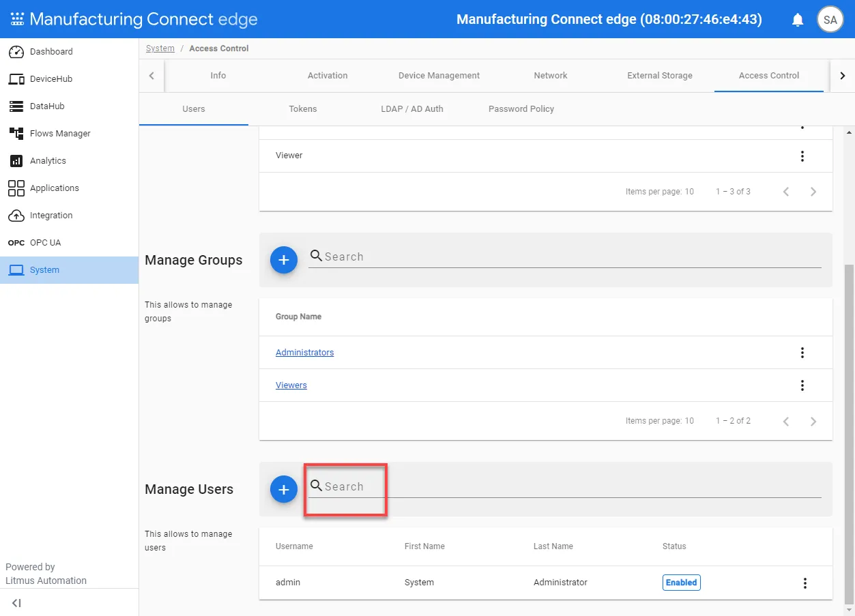Open the notifications bell
The width and height of the screenshot is (855, 616).
(798, 20)
